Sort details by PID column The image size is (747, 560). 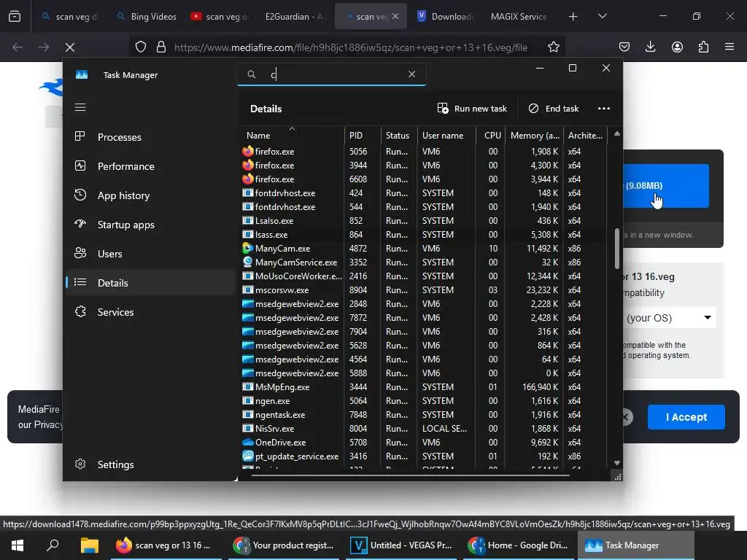[x=363, y=135]
